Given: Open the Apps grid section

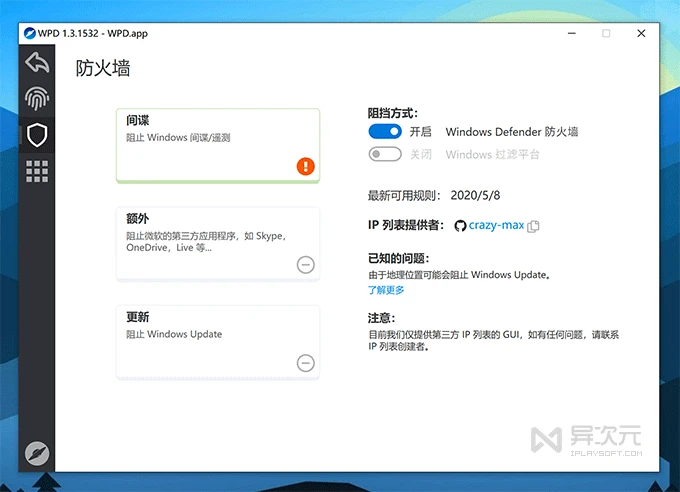Looking at the screenshot, I should tap(37, 171).
